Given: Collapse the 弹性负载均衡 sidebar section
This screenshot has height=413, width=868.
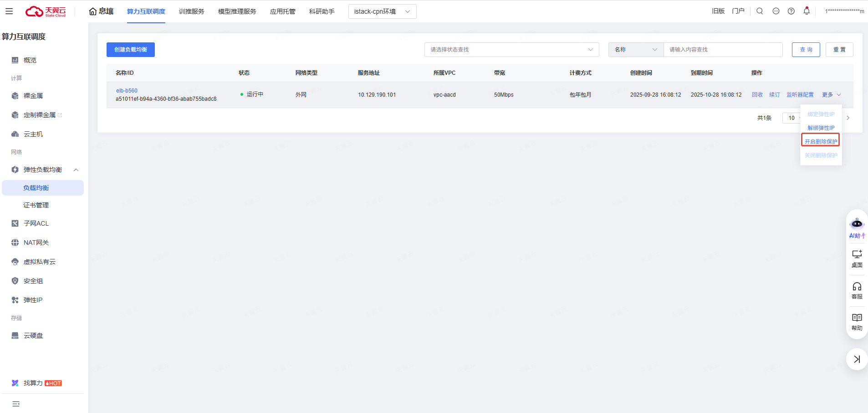Looking at the screenshot, I should point(76,170).
